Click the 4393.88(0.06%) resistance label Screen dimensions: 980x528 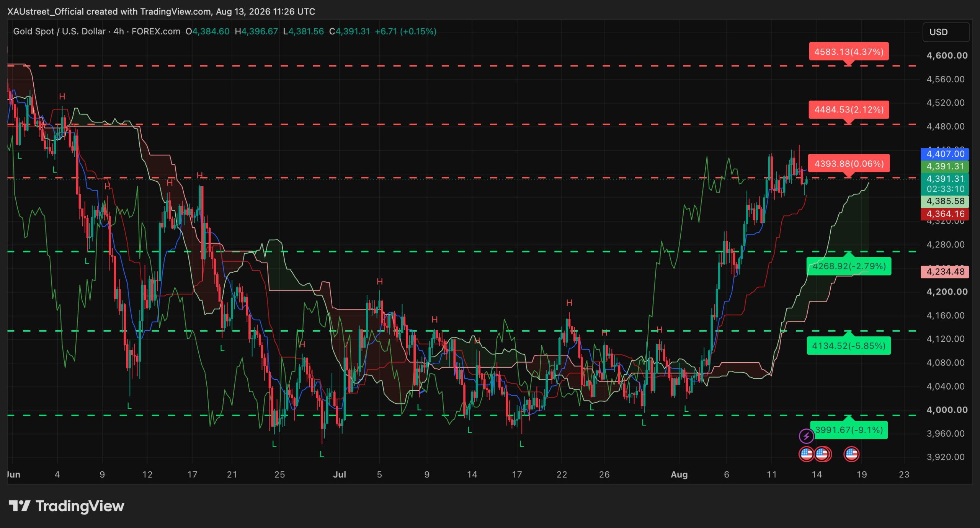click(x=849, y=164)
